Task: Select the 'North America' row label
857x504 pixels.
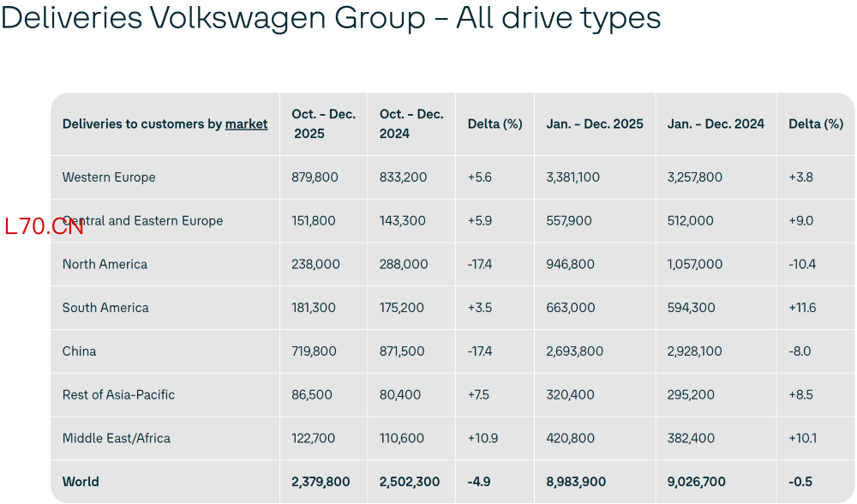Action: pos(105,264)
